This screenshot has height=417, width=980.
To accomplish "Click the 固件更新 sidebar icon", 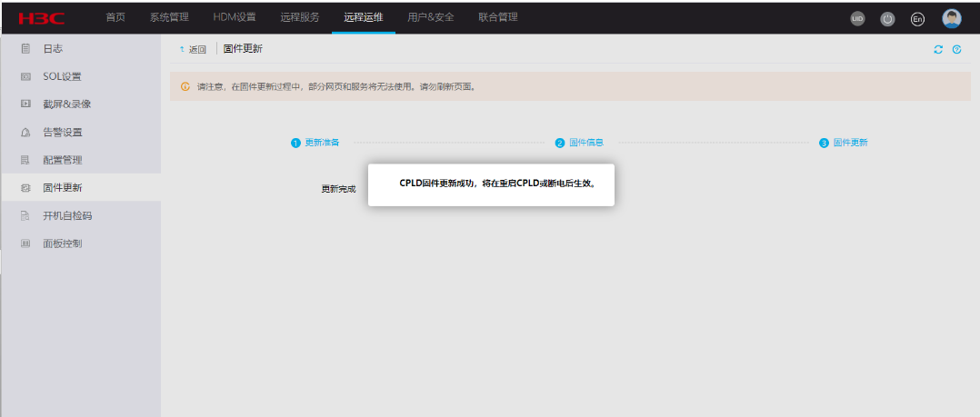I will [x=25, y=188].
